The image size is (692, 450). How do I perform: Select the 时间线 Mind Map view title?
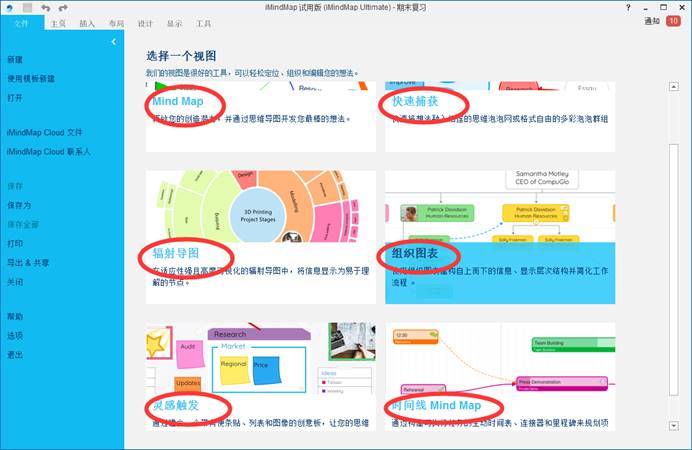point(436,405)
